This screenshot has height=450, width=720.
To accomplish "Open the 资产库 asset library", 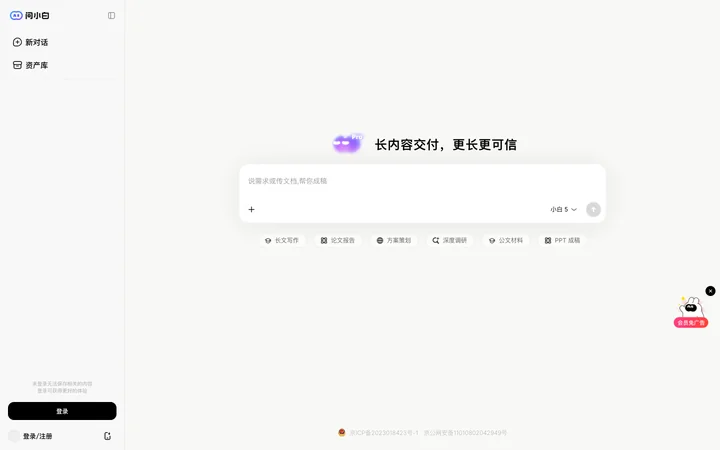I will coord(30,65).
